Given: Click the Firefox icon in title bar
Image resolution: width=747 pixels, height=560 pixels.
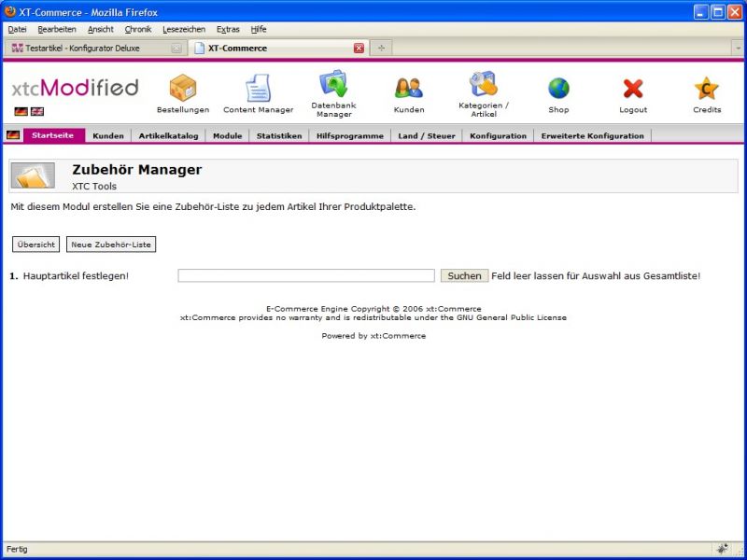Looking at the screenshot, I should [9, 11].
